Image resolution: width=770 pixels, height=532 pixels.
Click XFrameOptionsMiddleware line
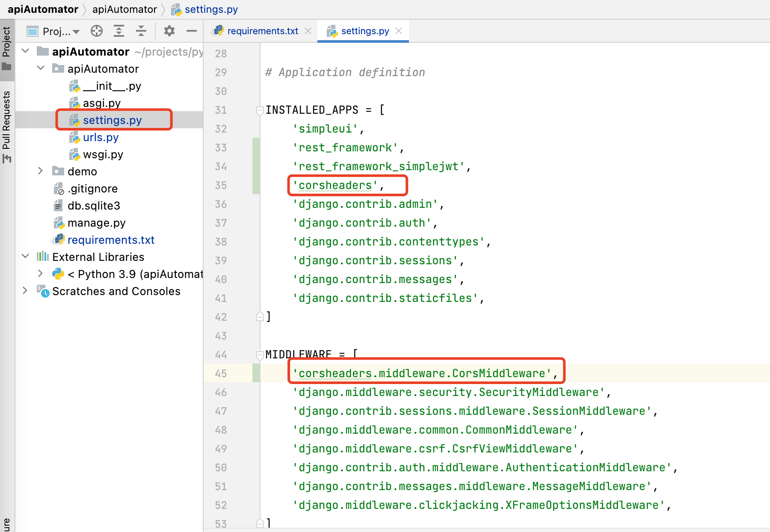pos(479,505)
